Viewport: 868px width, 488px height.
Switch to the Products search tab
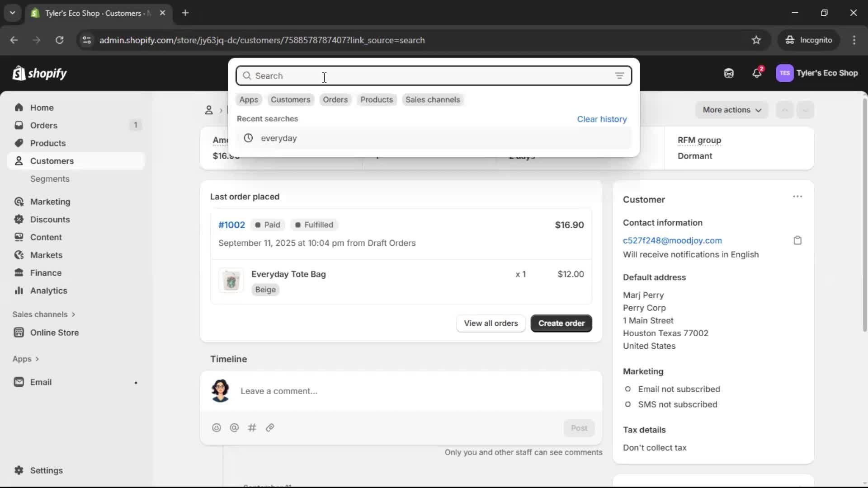click(377, 99)
